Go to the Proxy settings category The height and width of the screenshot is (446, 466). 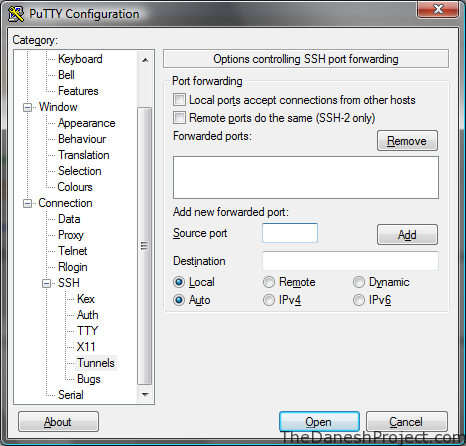(x=71, y=235)
